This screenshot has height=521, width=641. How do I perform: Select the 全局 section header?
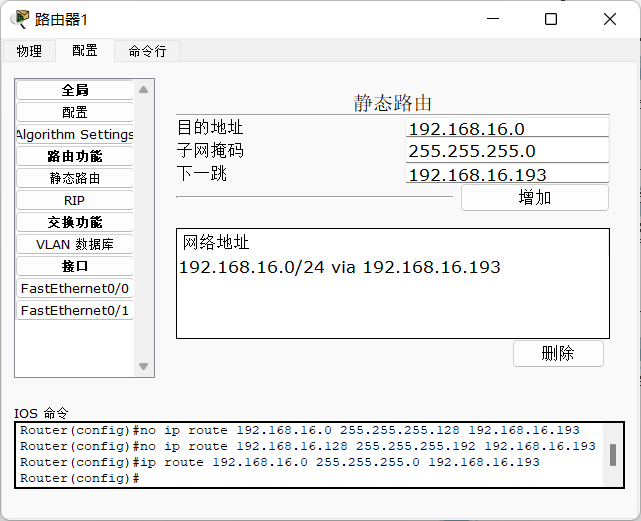pyautogui.click(x=75, y=90)
